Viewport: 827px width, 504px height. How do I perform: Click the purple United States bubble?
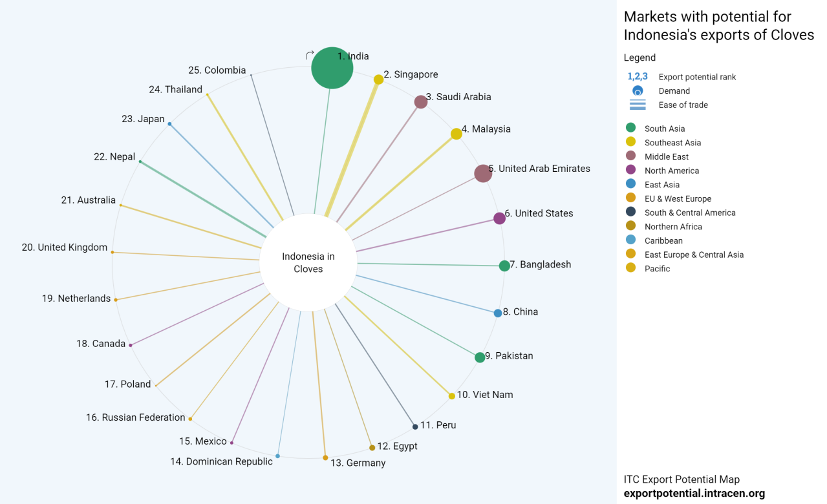coord(499,218)
